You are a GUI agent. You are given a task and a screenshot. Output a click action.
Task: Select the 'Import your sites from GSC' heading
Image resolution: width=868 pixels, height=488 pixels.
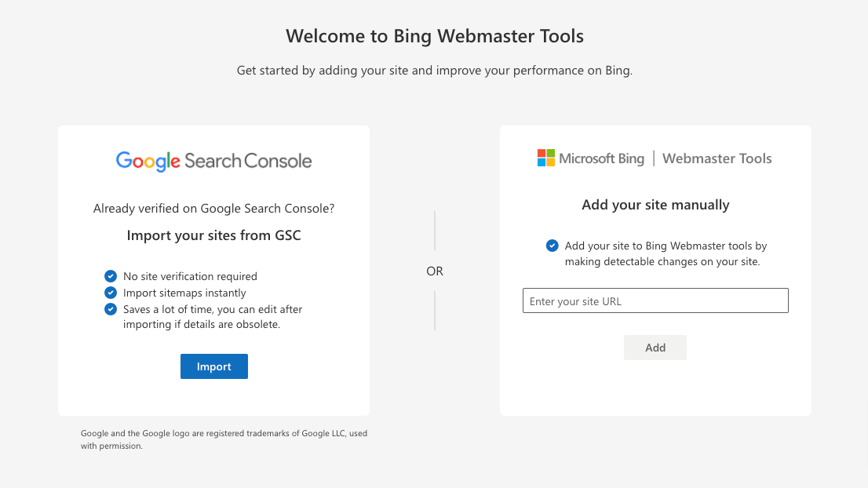click(213, 235)
